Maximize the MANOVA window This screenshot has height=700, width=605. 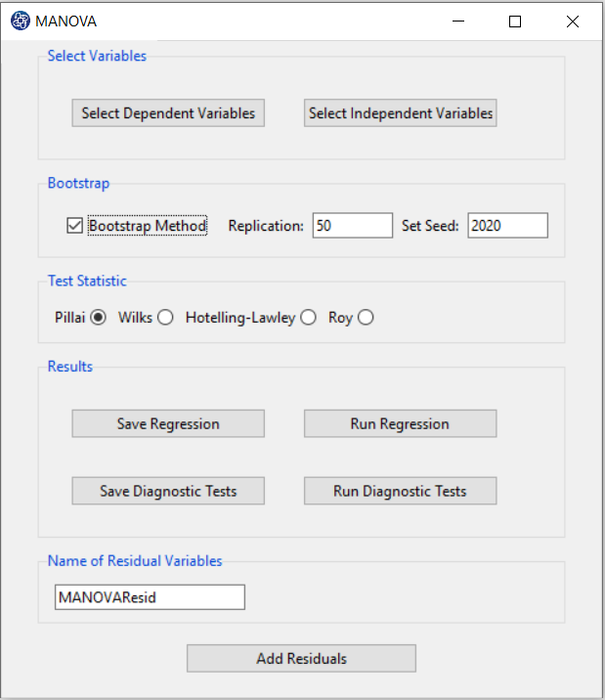(515, 21)
